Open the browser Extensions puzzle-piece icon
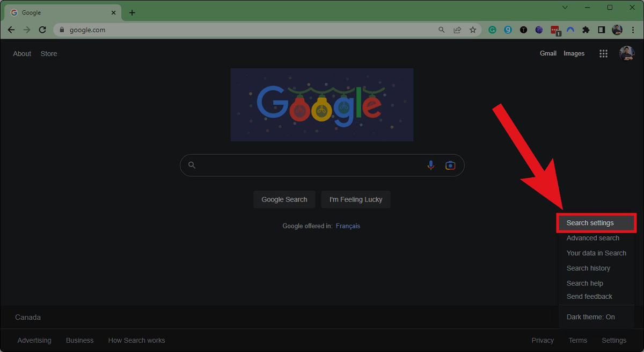 tap(586, 30)
